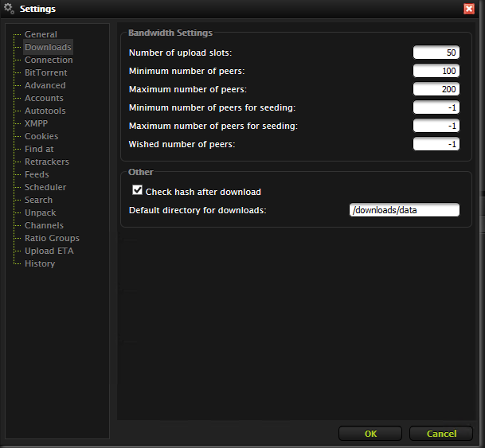Click the Default directory for downloads label
The width and height of the screenshot is (485, 448).
[198, 210]
